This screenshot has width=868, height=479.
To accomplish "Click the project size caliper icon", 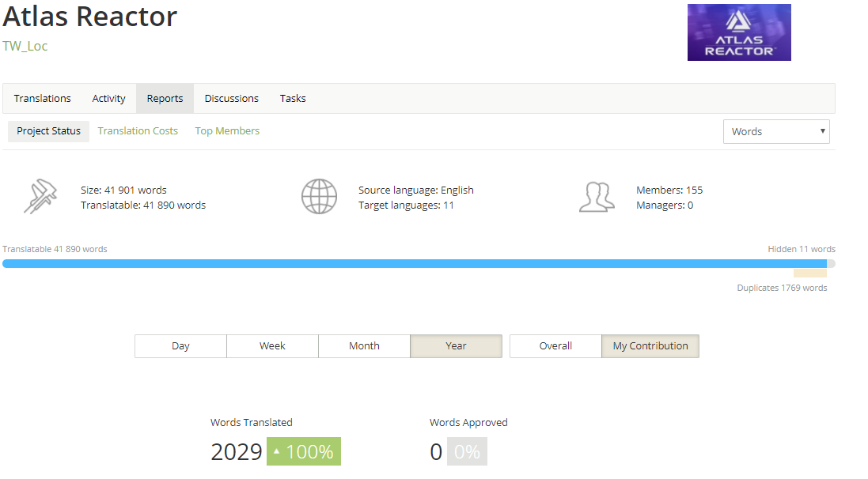I will pos(40,196).
